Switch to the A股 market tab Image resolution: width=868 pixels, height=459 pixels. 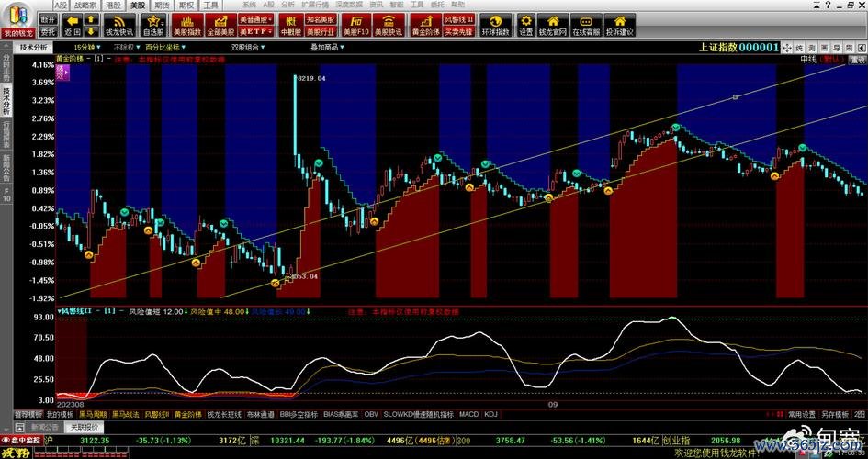point(60,5)
